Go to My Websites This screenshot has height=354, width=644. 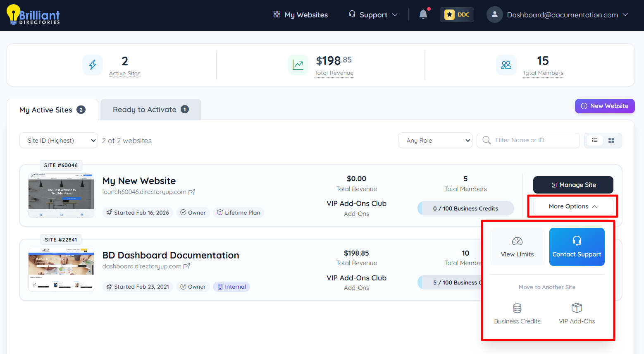301,15
